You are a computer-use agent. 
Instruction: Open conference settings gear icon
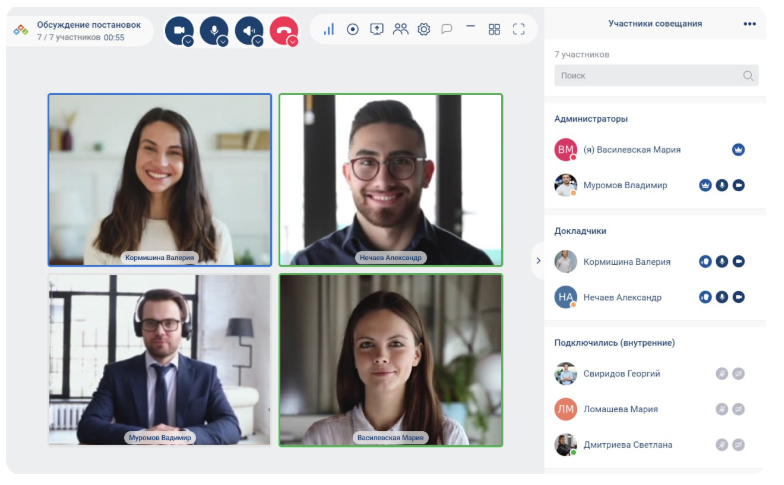424,30
